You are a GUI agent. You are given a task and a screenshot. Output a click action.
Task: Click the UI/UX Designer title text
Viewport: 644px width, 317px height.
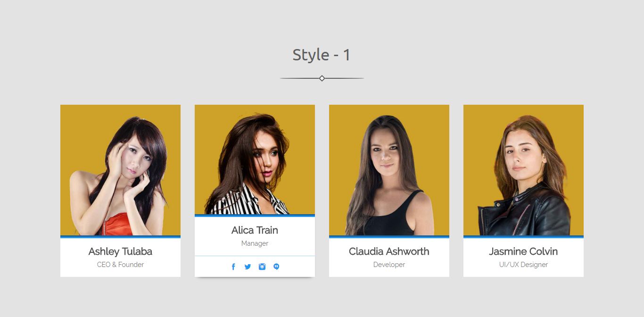pos(523,265)
